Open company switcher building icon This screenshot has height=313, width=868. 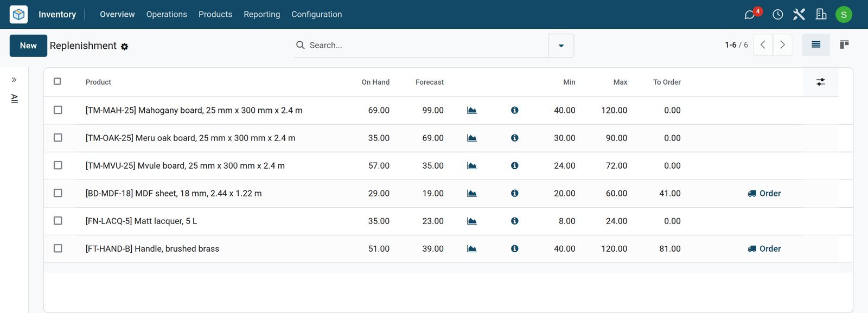[821, 15]
